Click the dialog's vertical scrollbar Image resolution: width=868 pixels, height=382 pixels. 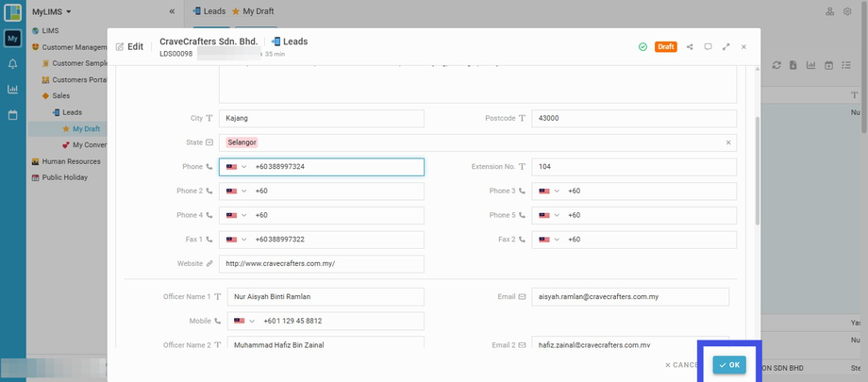pos(756,170)
